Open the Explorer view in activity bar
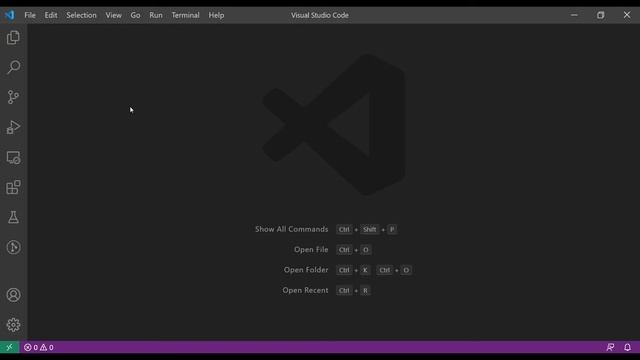The height and width of the screenshot is (360, 640). (x=13, y=38)
